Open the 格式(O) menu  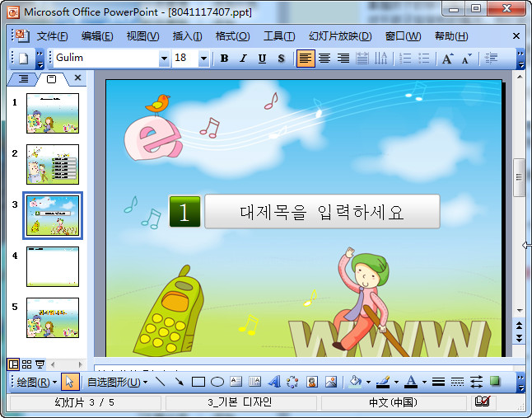tap(233, 36)
